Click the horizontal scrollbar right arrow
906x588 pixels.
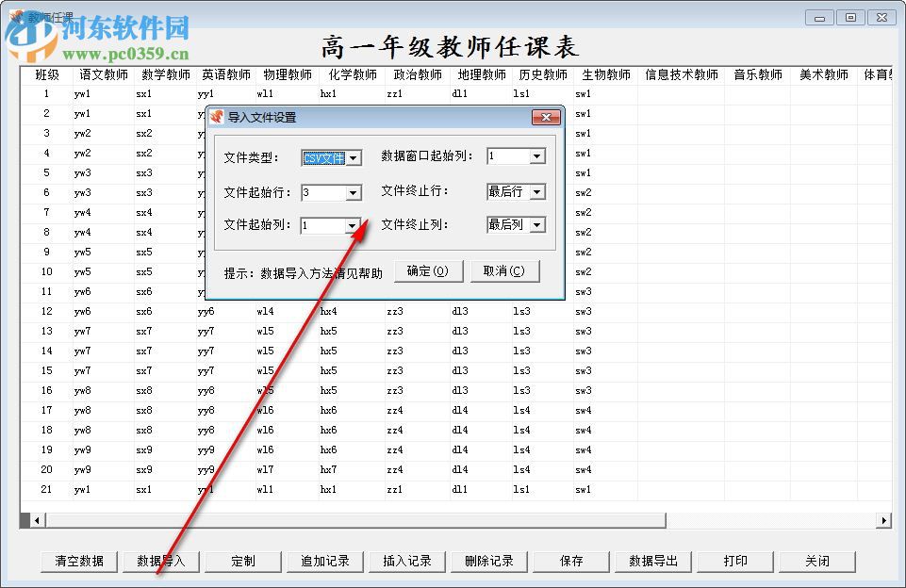click(883, 519)
